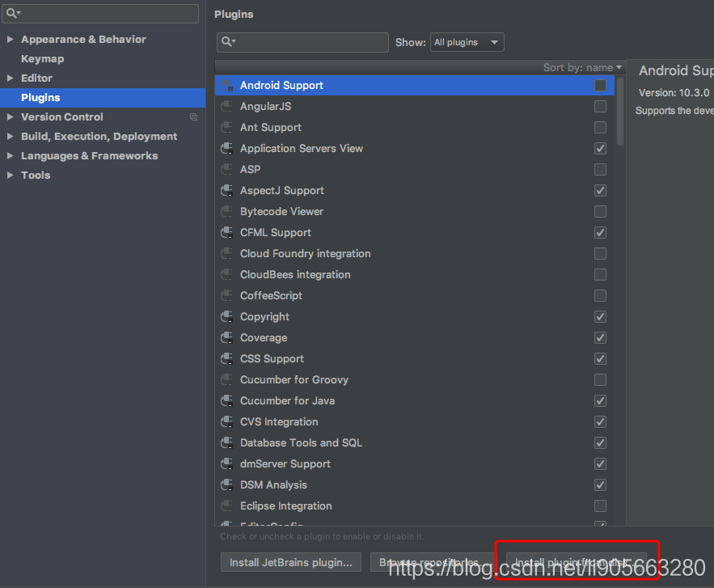Select the CoffeeScript plugin row
Screen dimensions: 714x588
pos(414,295)
